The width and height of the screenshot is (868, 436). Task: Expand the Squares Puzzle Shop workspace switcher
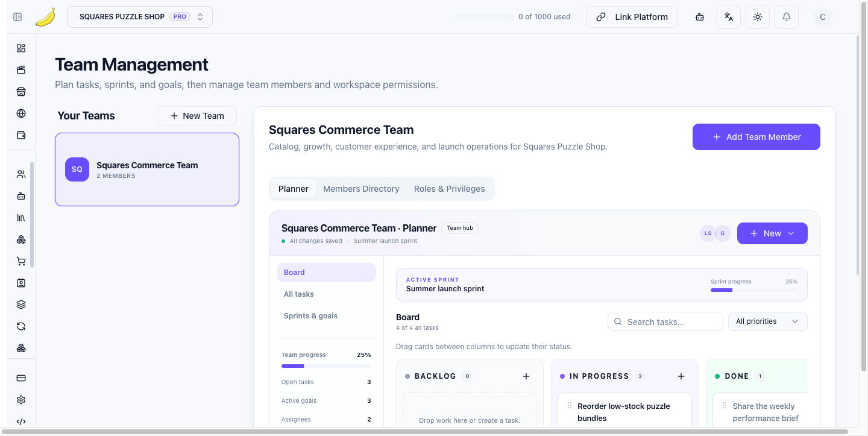tap(140, 17)
